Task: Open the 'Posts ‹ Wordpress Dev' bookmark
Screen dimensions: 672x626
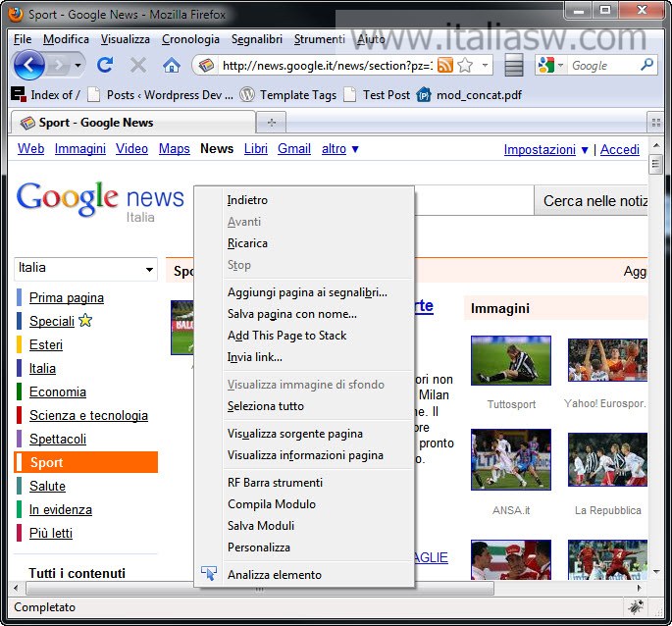Action: (160, 95)
